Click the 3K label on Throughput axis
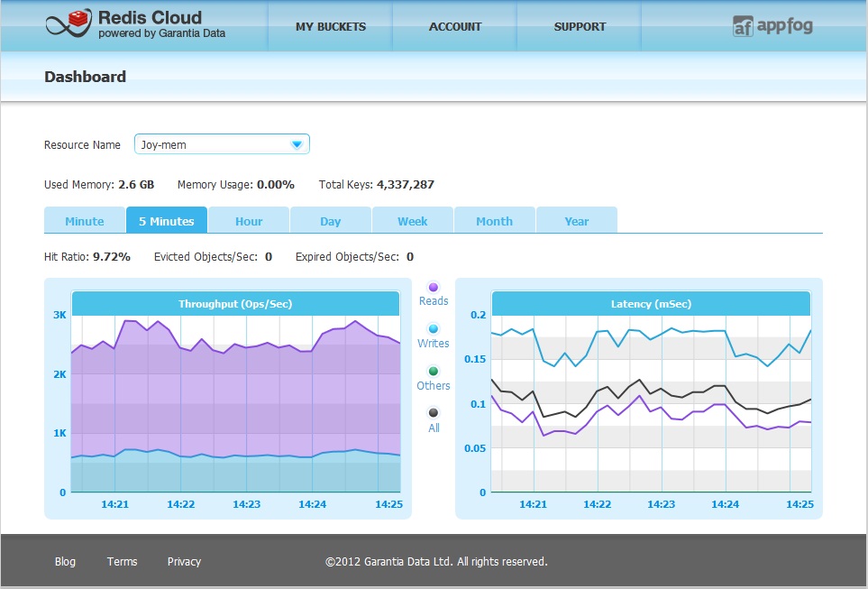868x589 pixels. 59,315
